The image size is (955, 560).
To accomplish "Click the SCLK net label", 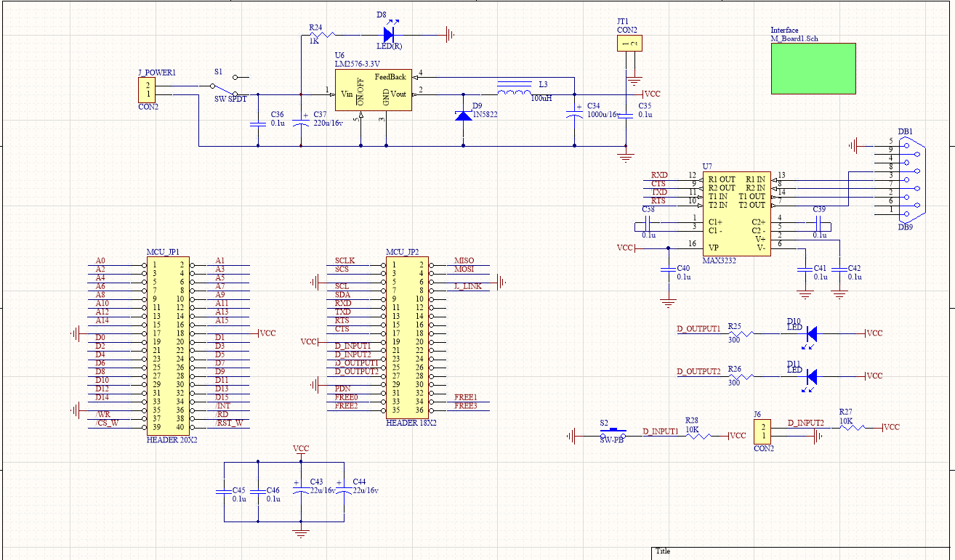I will pyautogui.click(x=344, y=260).
